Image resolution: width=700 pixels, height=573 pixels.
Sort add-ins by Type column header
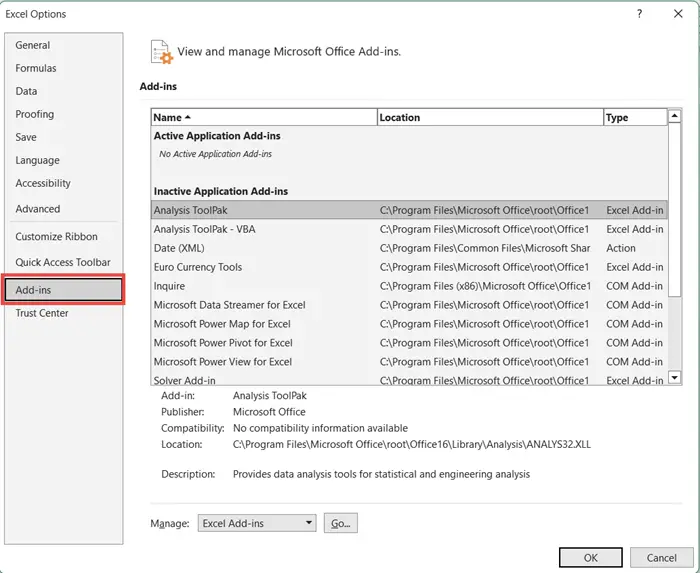636,117
